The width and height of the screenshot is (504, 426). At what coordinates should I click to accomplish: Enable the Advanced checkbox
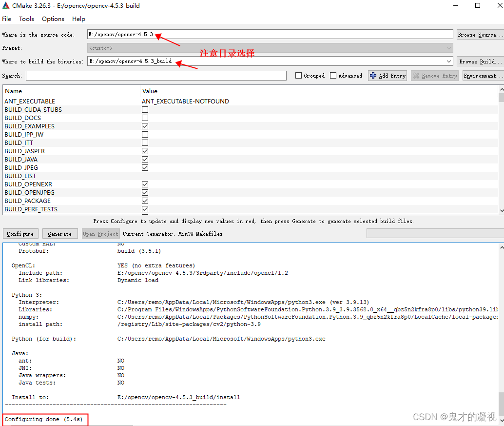333,75
